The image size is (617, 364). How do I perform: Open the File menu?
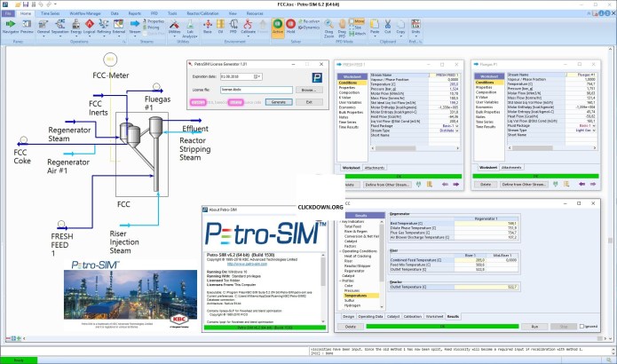coord(8,13)
